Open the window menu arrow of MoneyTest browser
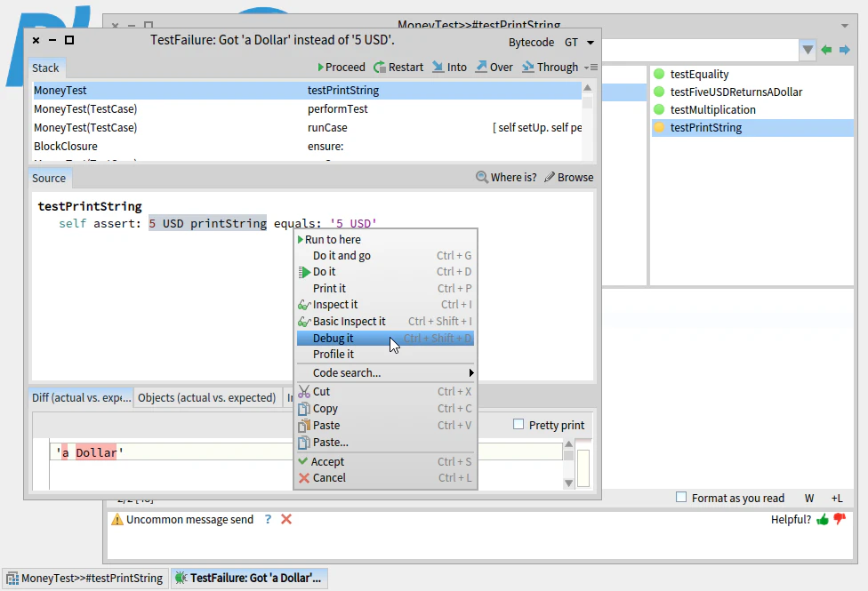This screenshot has width=868, height=591. tap(845, 26)
